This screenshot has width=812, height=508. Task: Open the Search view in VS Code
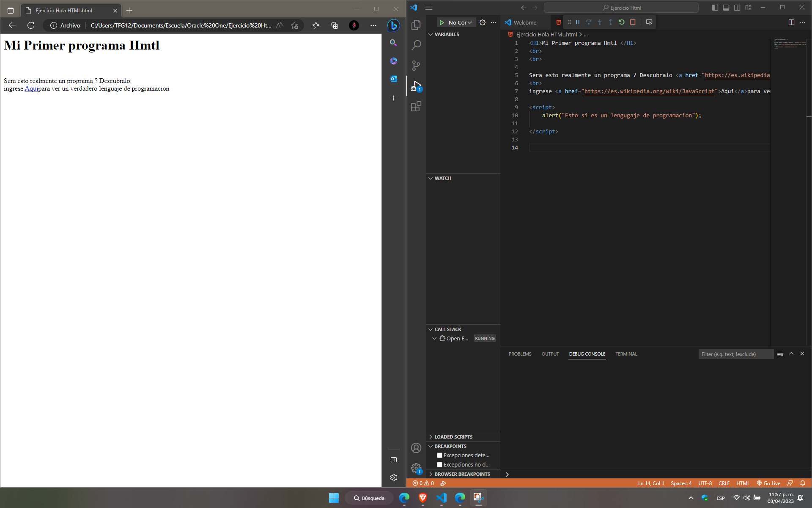(x=416, y=45)
